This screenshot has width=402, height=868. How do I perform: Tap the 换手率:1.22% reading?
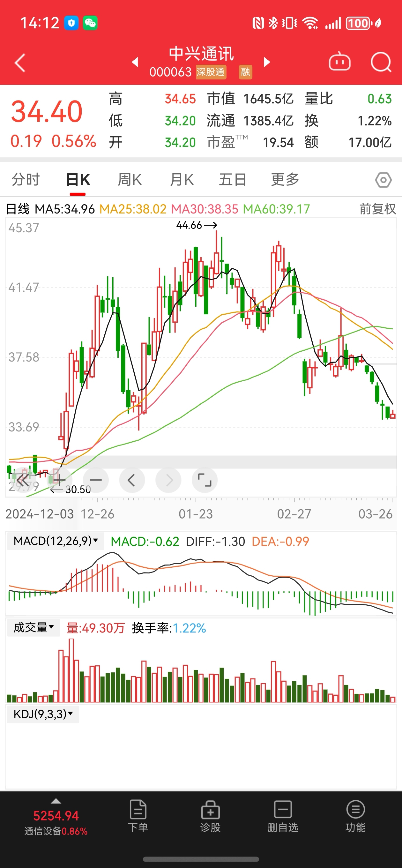click(169, 628)
